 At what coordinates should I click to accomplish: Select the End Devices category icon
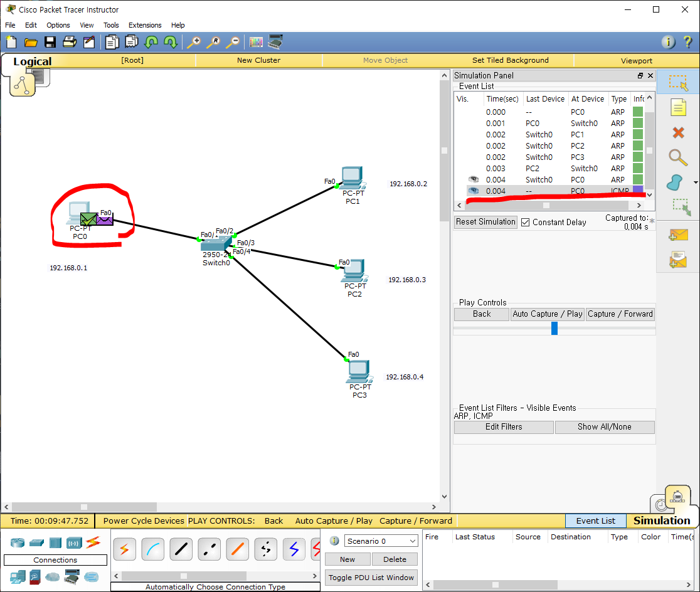pyautogui.click(x=18, y=577)
